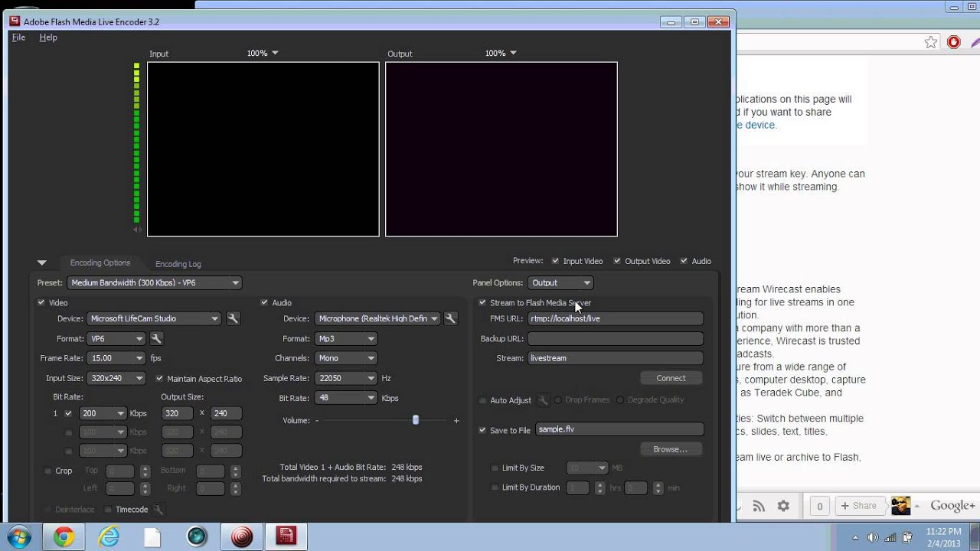The image size is (980, 551).
Task: Open the VP6 video format dropdown
Action: (x=116, y=338)
